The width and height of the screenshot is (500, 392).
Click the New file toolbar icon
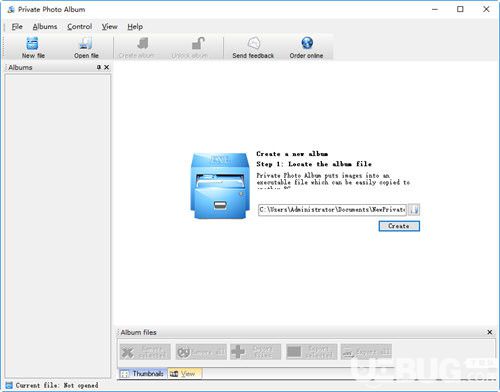(x=33, y=44)
